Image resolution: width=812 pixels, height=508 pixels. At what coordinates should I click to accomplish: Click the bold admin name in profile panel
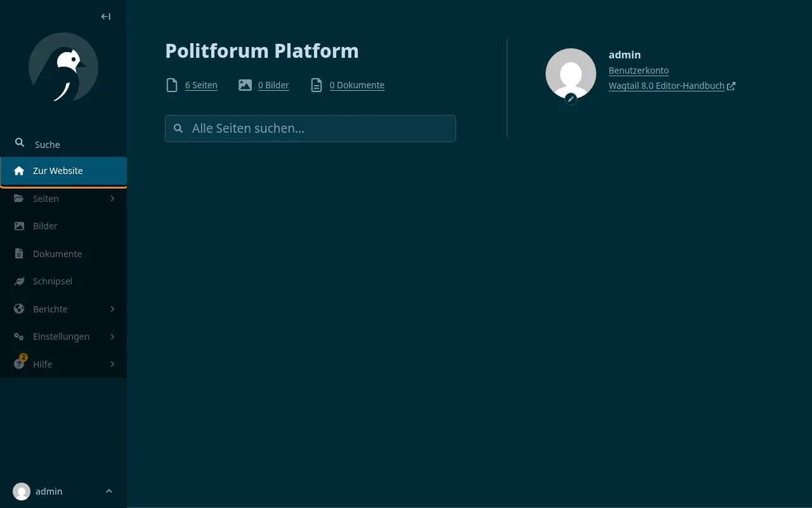point(624,55)
